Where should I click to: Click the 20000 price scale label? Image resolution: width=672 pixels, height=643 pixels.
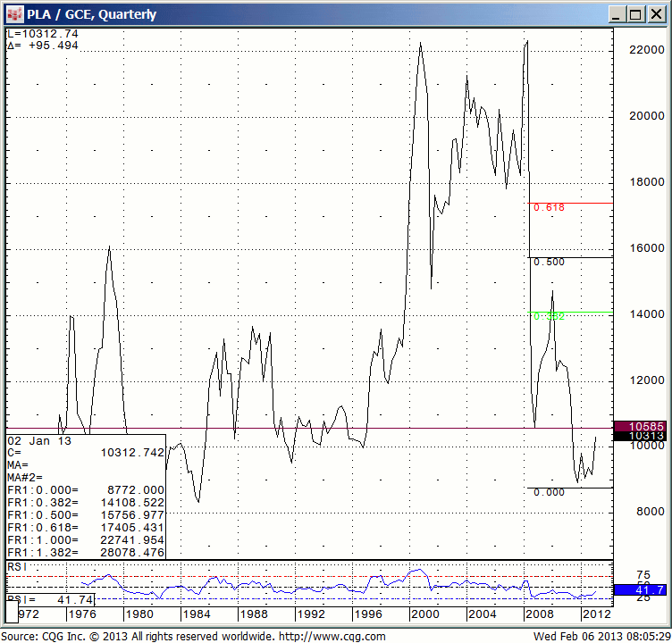pyautogui.click(x=647, y=116)
